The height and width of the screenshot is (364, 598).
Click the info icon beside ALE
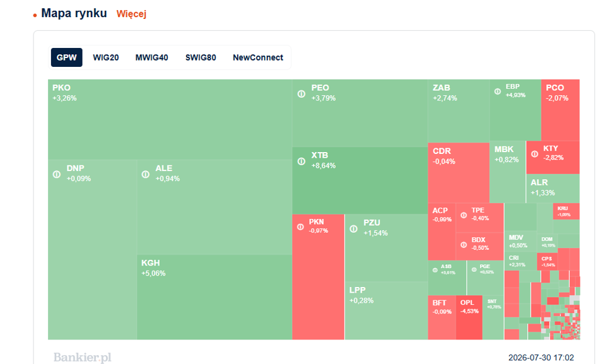pyautogui.click(x=145, y=174)
